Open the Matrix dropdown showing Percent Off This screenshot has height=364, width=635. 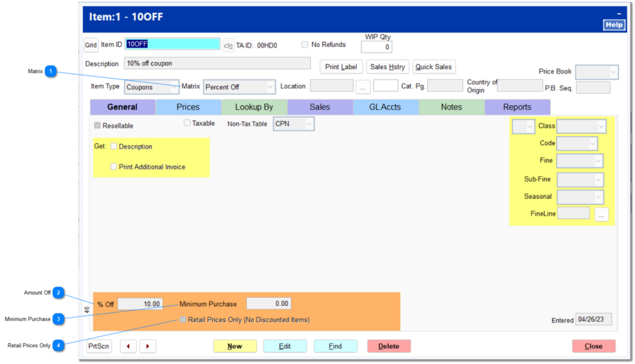coord(240,87)
